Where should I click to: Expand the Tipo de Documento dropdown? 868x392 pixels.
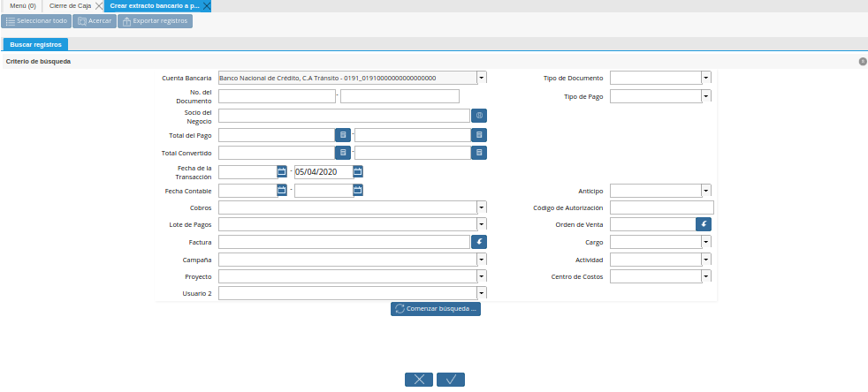[706, 78]
